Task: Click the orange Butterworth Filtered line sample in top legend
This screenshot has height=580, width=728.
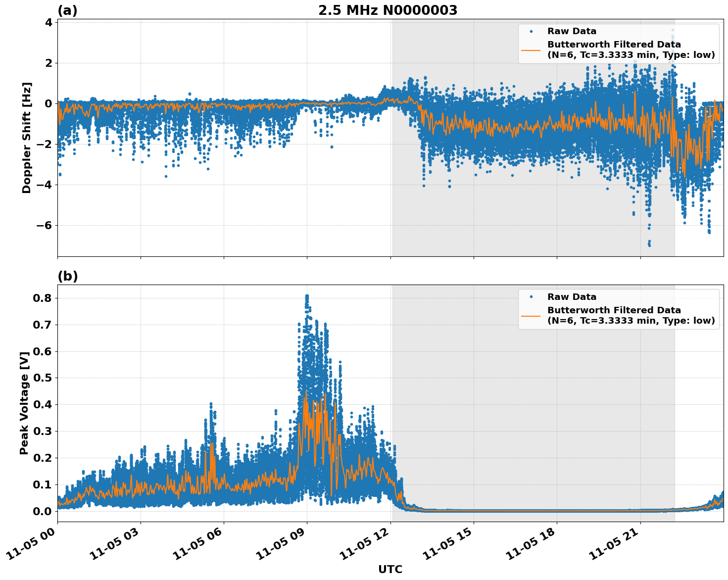Action: tap(532, 49)
